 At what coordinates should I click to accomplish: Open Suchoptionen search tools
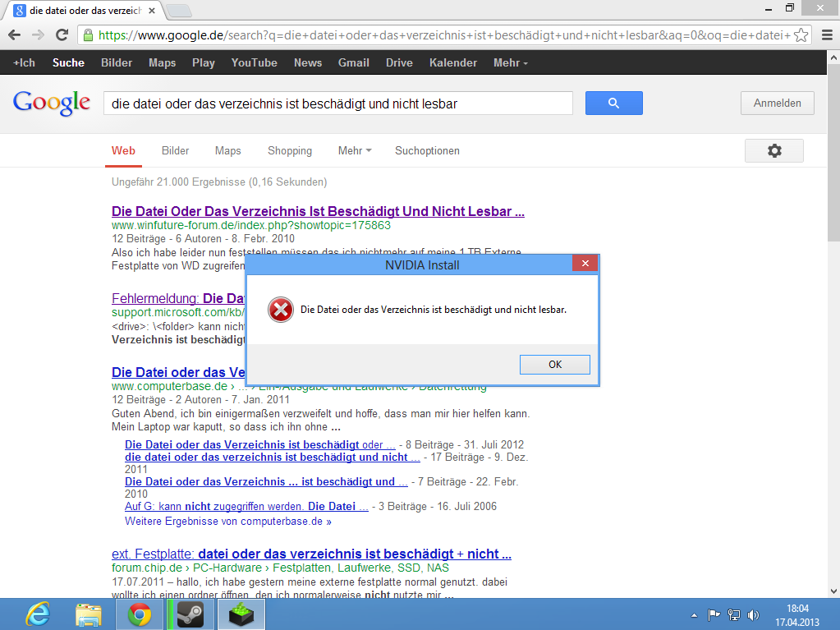[427, 150]
